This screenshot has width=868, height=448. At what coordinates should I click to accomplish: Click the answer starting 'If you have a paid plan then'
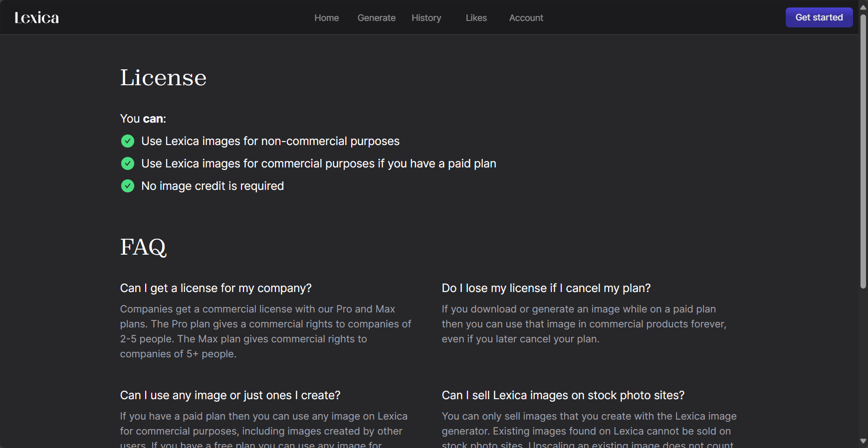tap(264, 431)
